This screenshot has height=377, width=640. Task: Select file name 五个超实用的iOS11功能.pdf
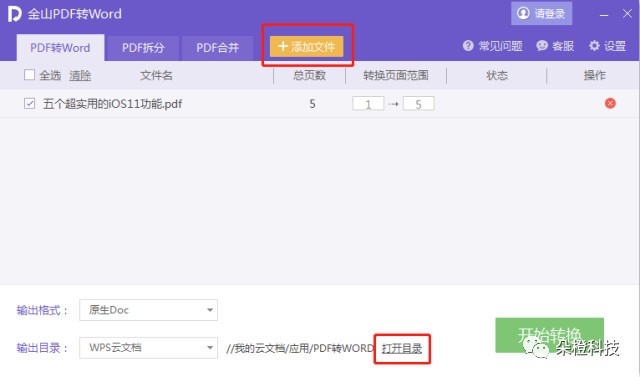(113, 104)
